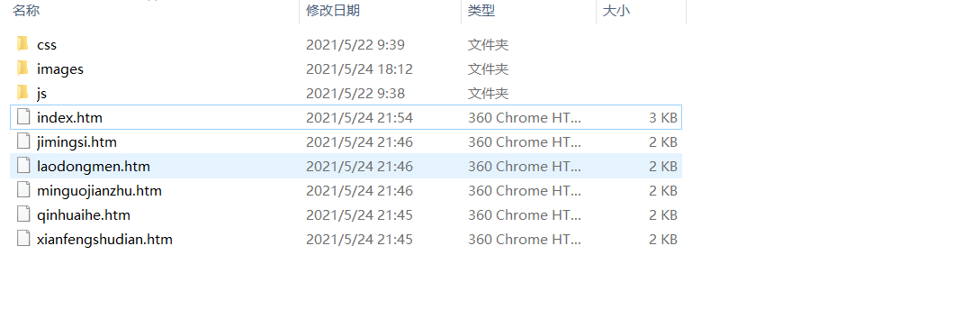Viewport: 980px width, 328px height.
Task: Select the images folder name
Action: pyautogui.click(x=60, y=69)
